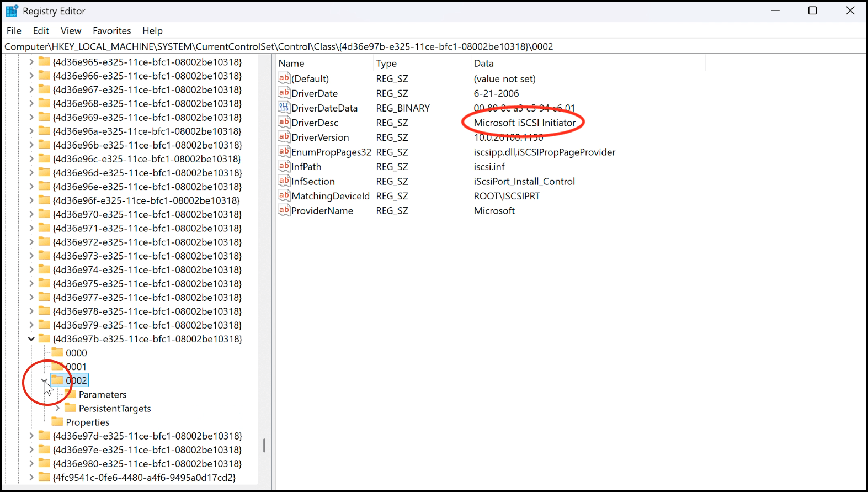Select the Parameters folder icon
868x492 pixels.
point(70,394)
